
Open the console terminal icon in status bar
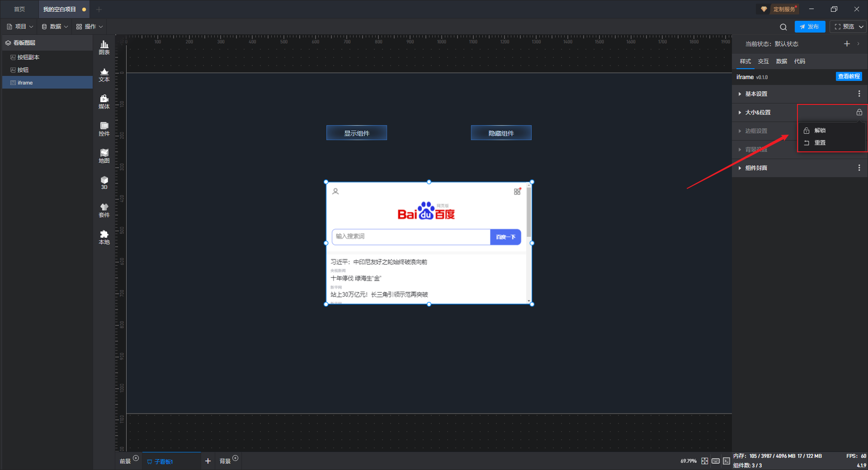click(x=726, y=461)
